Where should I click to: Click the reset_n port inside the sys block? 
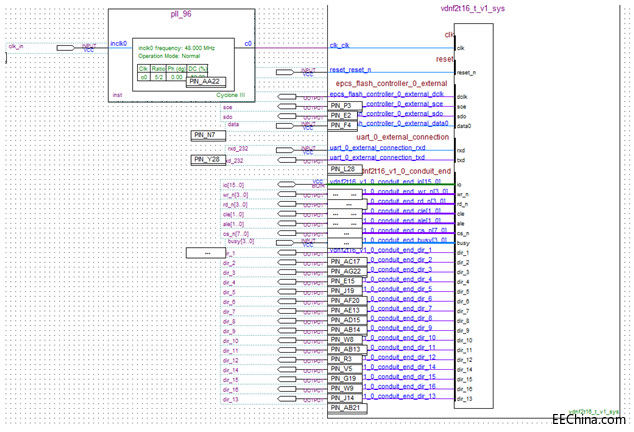coord(466,73)
